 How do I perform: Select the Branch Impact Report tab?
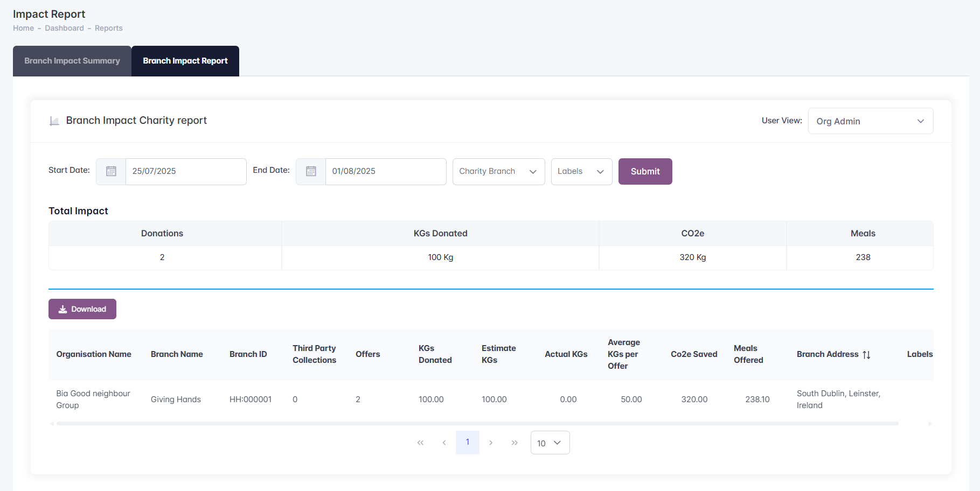[x=185, y=61]
